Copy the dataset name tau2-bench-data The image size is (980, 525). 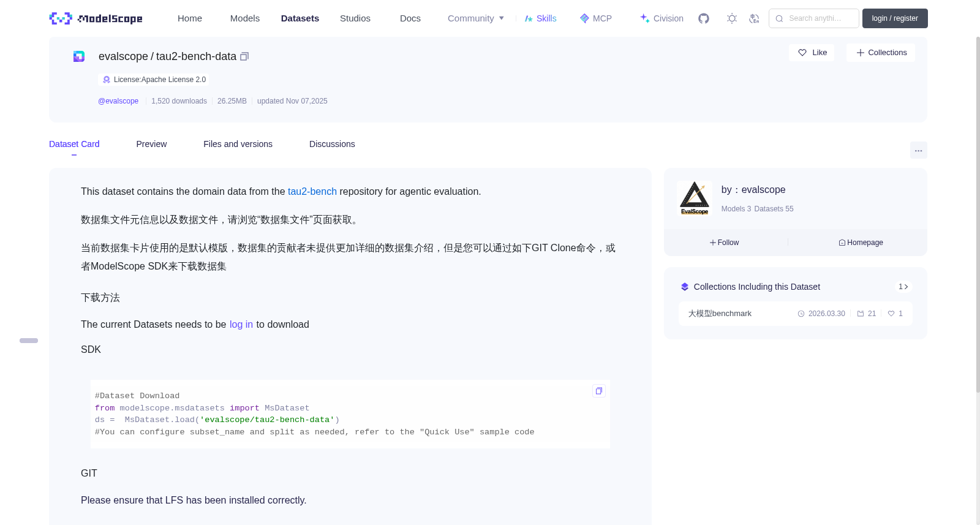244,56
